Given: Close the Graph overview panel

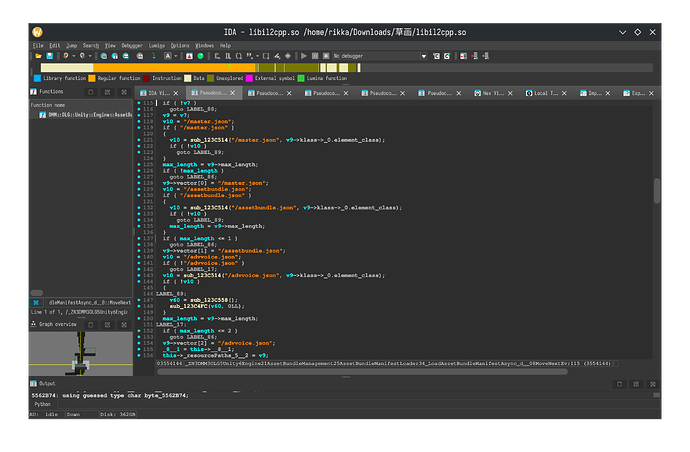Looking at the screenshot, I should [x=124, y=325].
